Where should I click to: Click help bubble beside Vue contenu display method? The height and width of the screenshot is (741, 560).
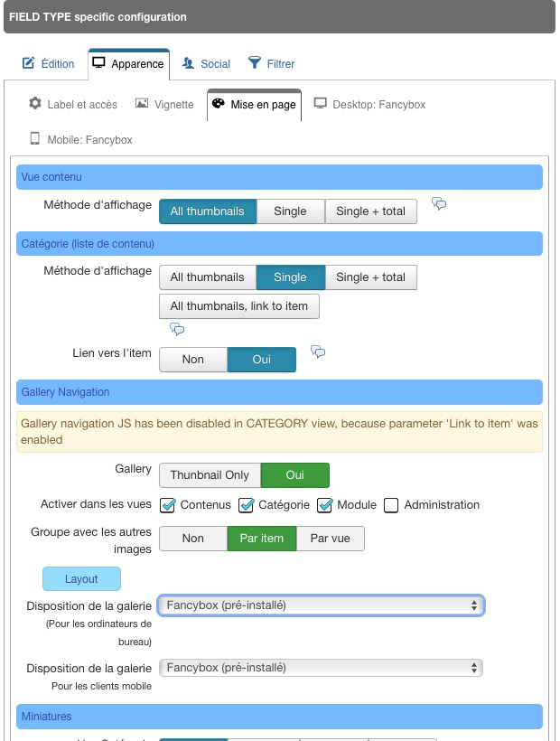tap(439, 203)
